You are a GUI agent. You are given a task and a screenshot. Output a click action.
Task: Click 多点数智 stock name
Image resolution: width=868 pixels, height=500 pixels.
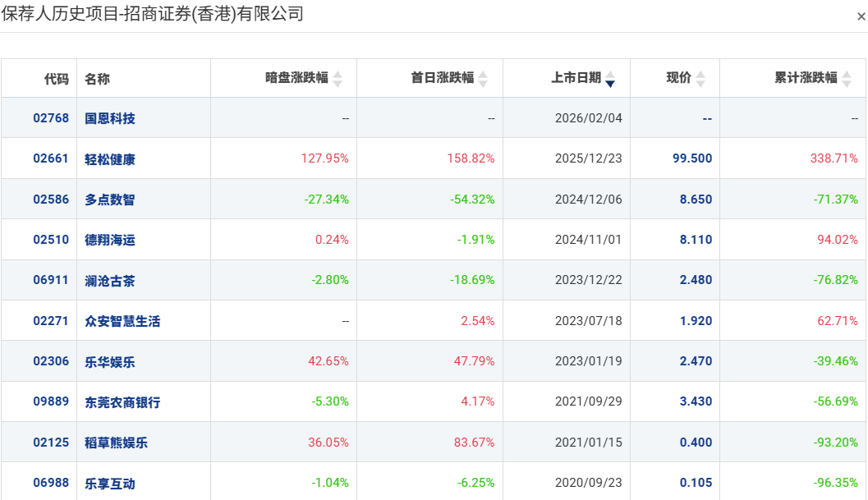click(109, 200)
